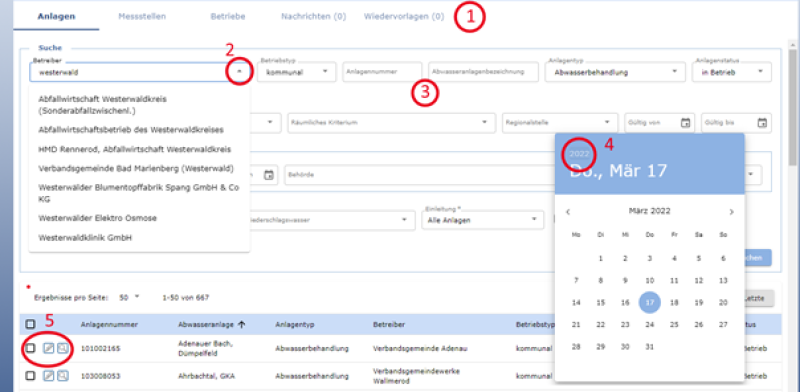Go to next month in date picker
Screen dimensions: 800x392
tap(732, 212)
